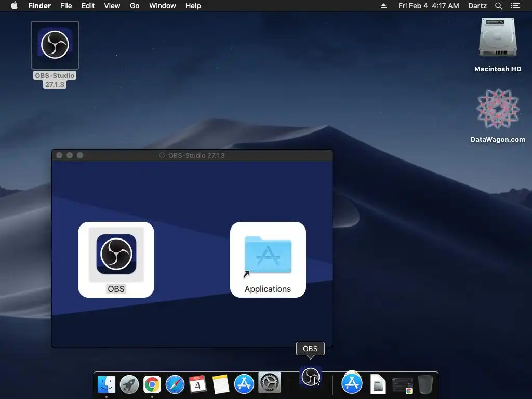Click the Applications label in installer window
Viewport: 532px width, 399px height.
click(268, 289)
